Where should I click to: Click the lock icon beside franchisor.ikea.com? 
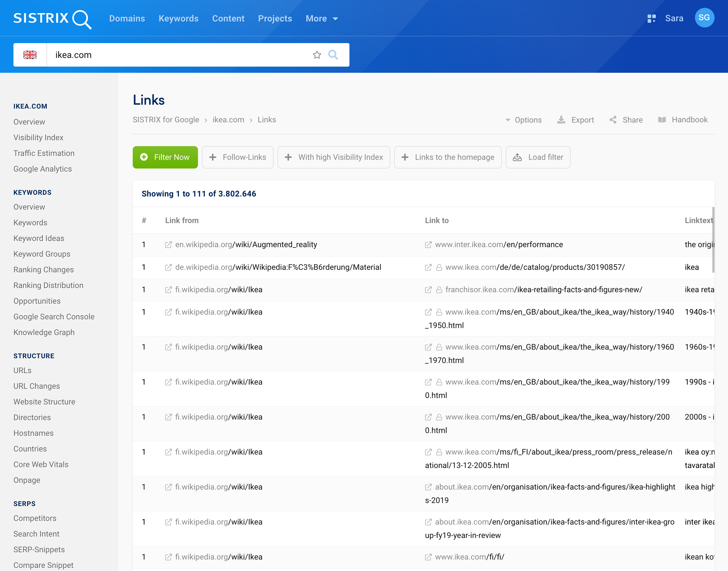coord(439,289)
